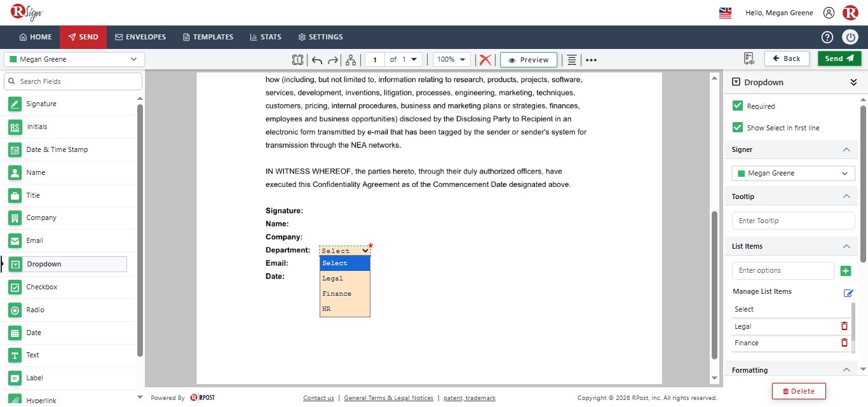Open General Terms & Legal Notices link

coord(388,398)
